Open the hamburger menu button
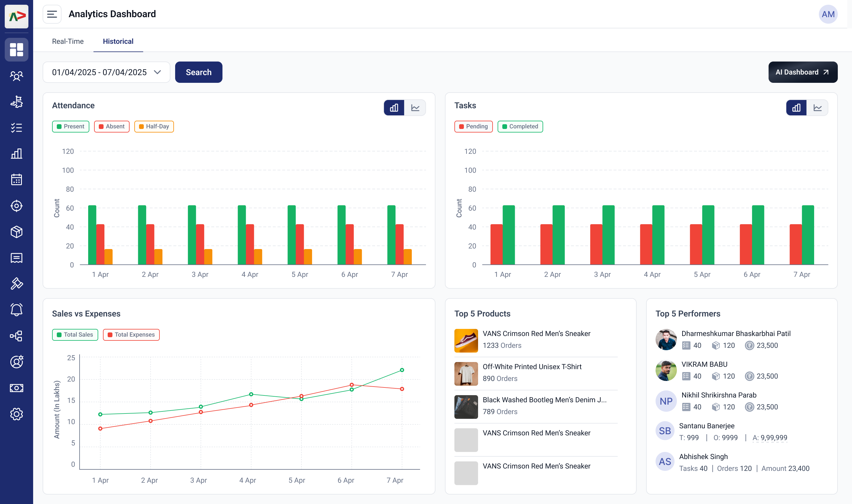The width and height of the screenshot is (852, 504). tap(52, 14)
